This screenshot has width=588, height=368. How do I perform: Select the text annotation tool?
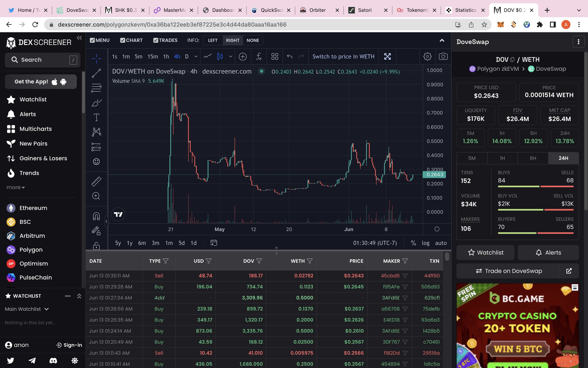tap(96, 117)
